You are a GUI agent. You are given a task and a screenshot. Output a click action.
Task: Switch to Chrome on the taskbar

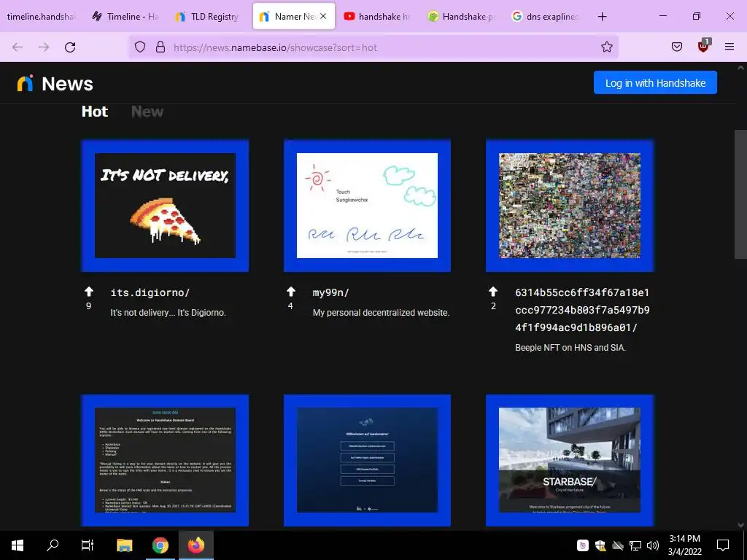coord(160,545)
